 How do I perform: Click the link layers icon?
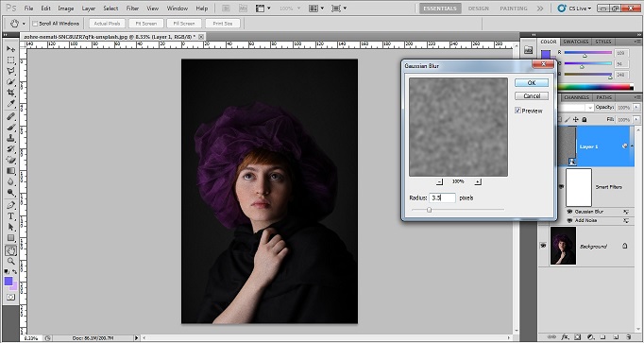pyautogui.click(x=552, y=337)
